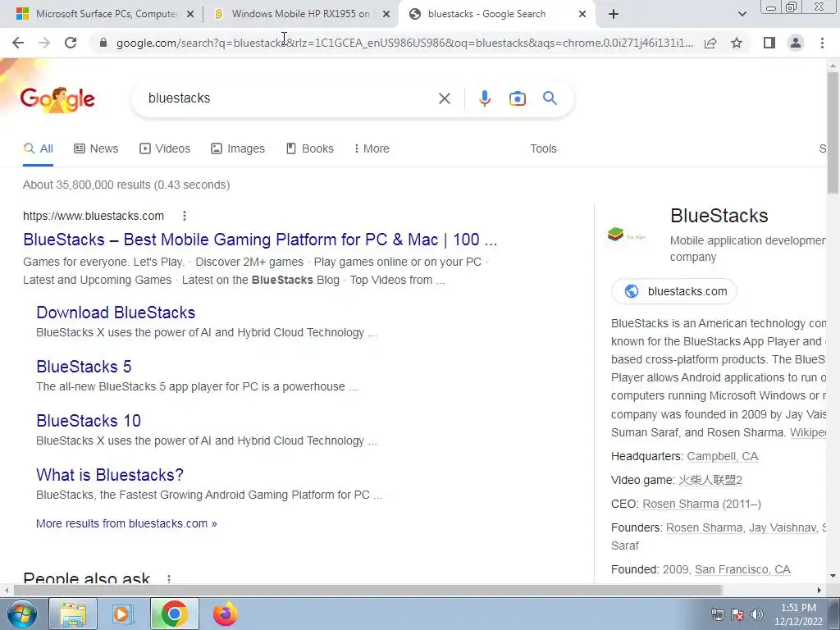Click the lock icon in address bar
Viewport: 840px width, 630px height.
click(x=103, y=43)
